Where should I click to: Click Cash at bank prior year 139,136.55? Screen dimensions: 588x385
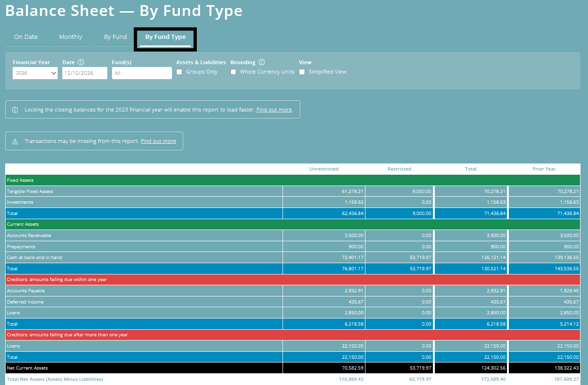[566, 258]
